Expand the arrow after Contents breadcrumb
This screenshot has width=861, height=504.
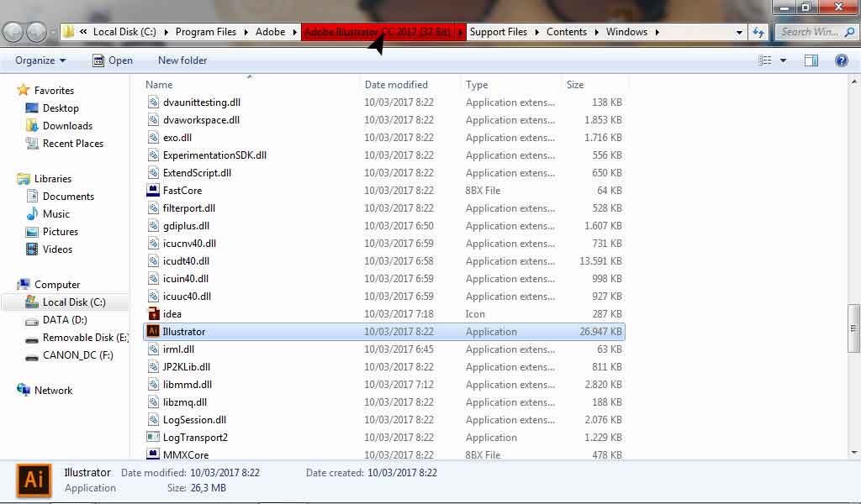[x=596, y=33]
